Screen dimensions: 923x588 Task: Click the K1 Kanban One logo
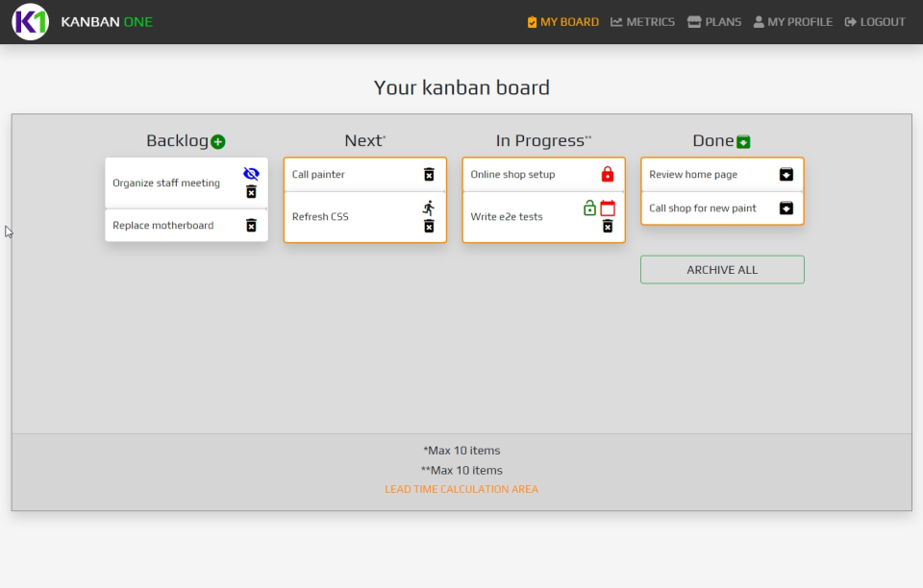point(30,21)
